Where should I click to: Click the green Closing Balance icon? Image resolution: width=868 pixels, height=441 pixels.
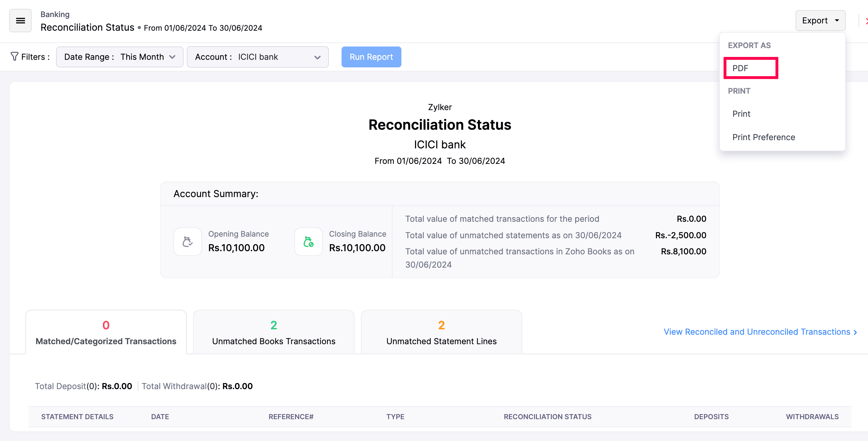click(x=308, y=242)
